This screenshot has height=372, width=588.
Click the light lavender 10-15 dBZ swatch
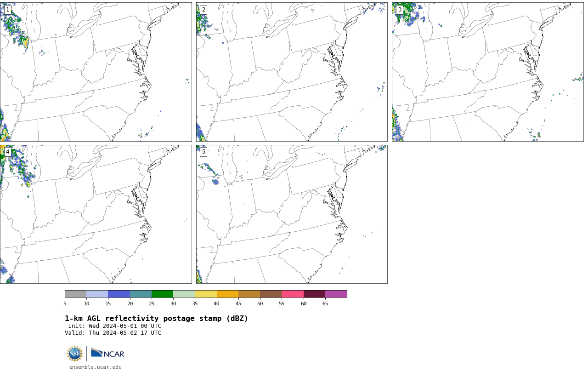(97, 294)
